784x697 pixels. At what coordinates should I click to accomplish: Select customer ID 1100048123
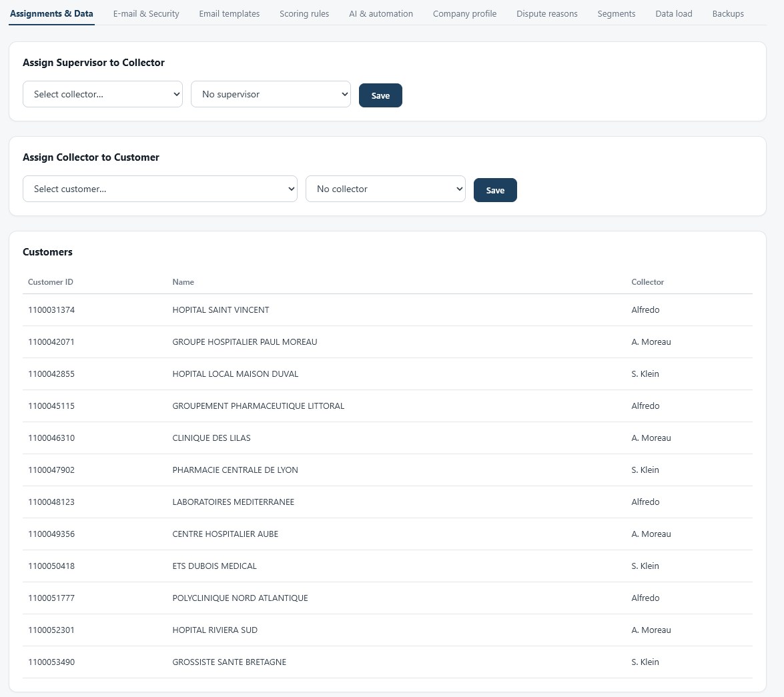coord(51,502)
